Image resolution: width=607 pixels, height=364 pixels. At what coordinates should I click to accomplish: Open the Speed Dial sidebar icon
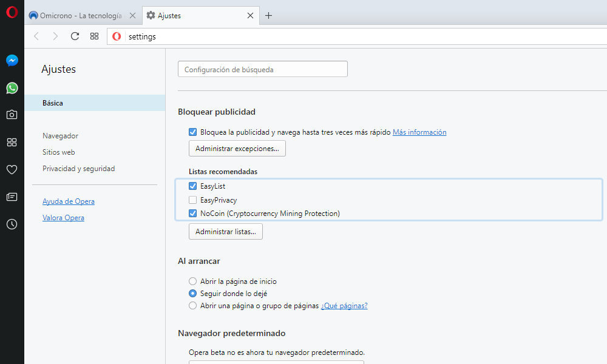coord(12,143)
